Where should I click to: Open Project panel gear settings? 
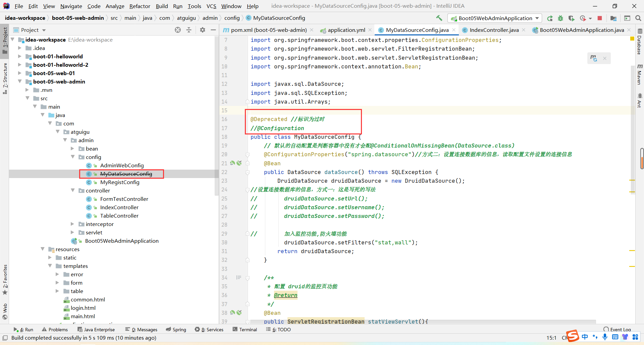203,30
